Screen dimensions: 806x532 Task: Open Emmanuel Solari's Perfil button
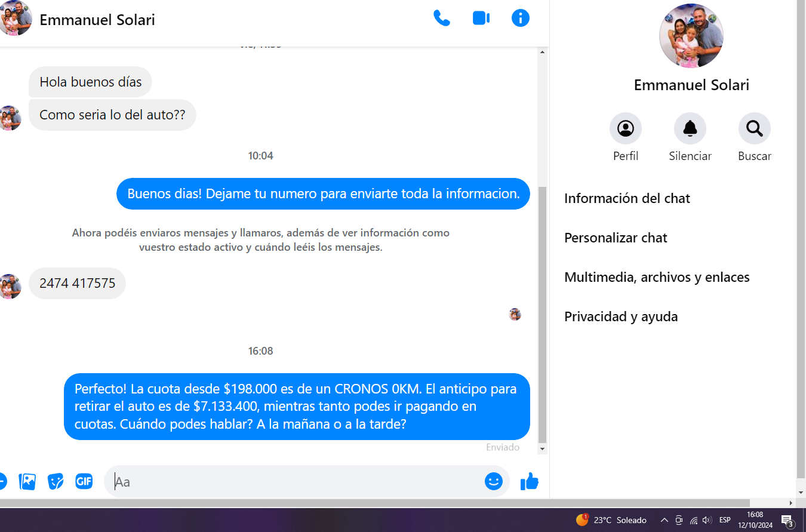(x=626, y=128)
